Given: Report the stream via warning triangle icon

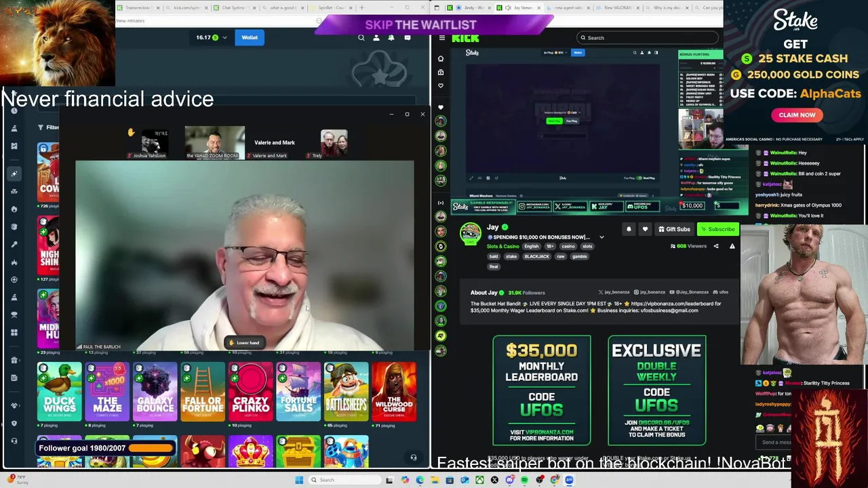Looking at the screenshot, I should [x=732, y=246].
